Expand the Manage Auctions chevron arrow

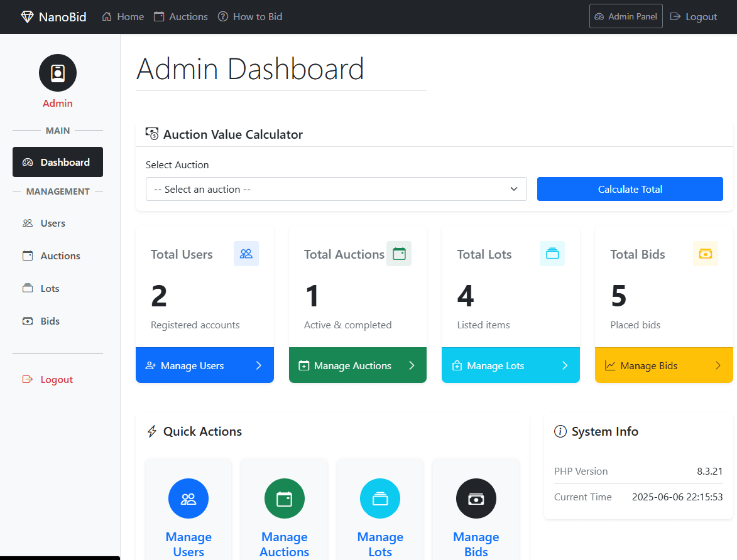coord(412,365)
